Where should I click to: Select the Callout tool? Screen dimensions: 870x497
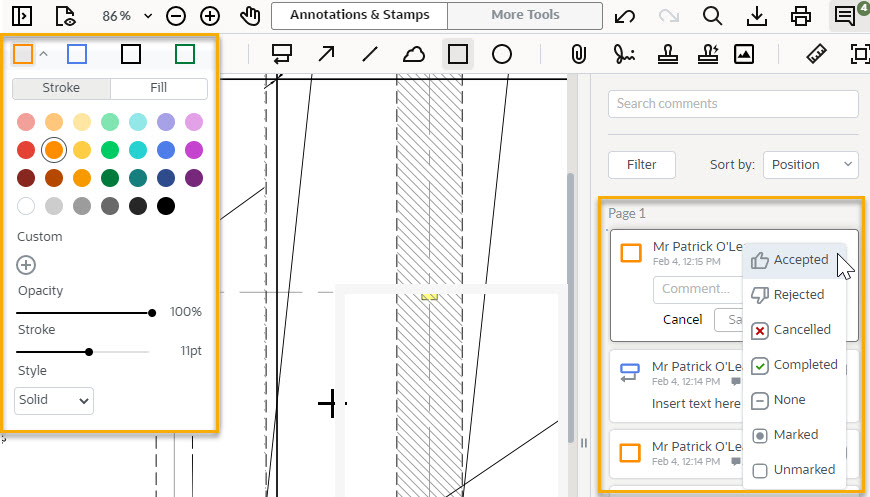[282, 54]
